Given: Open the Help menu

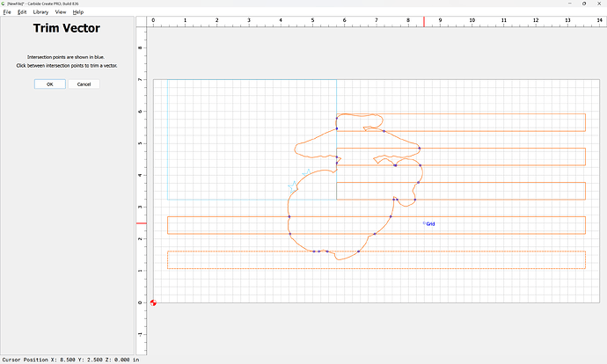Looking at the screenshot, I should (x=78, y=12).
